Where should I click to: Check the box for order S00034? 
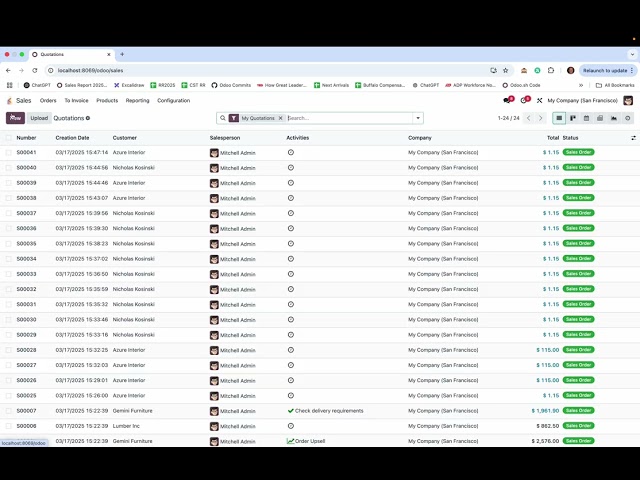(x=9, y=259)
